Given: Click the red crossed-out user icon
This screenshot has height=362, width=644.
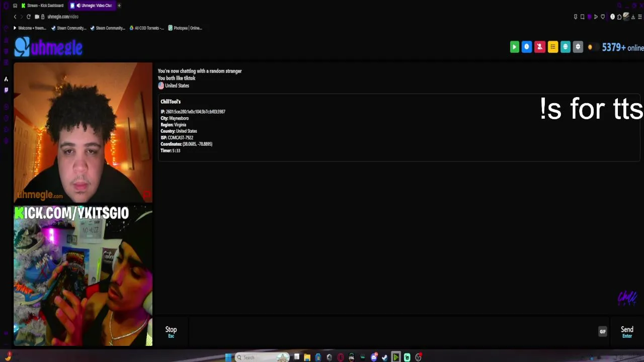Looking at the screenshot, I should (539, 47).
